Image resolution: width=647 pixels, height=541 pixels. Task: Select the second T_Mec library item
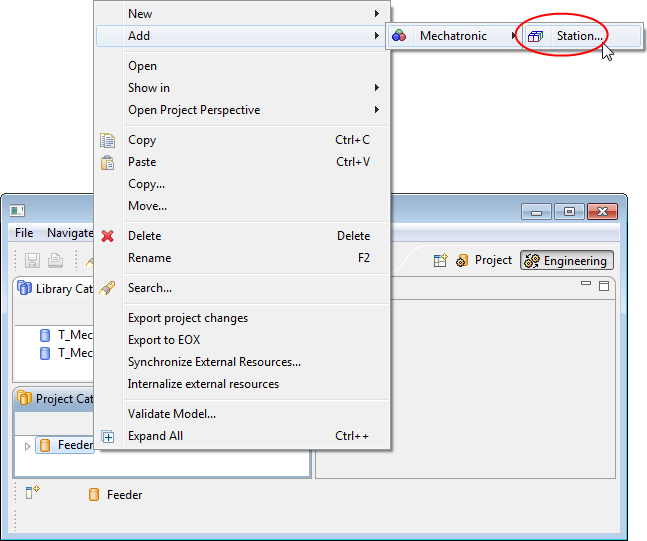(x=66, y=353)
